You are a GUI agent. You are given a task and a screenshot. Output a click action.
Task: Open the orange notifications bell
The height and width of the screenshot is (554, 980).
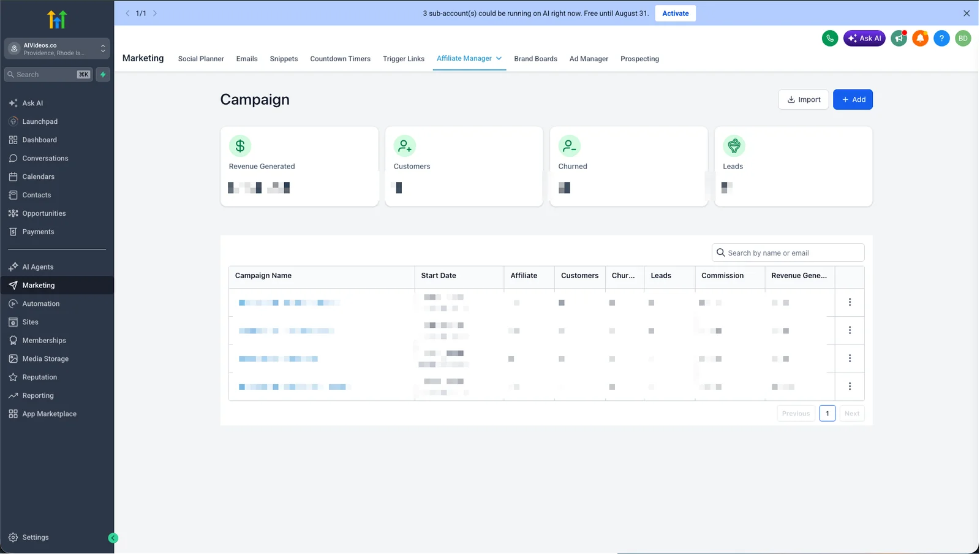click(x=920, y=38)
